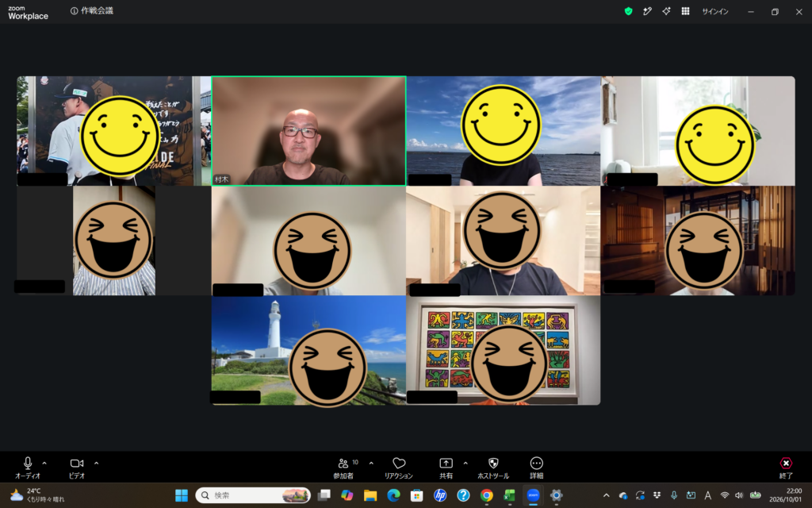812x508 pixels.
Task: Start screen 共有 share
Action: coord(446,468)
